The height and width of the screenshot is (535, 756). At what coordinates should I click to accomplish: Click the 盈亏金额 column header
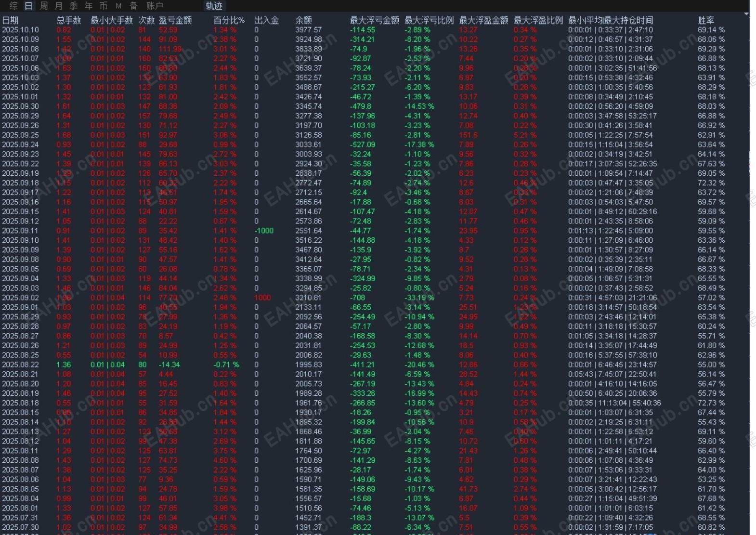(175, 20)
